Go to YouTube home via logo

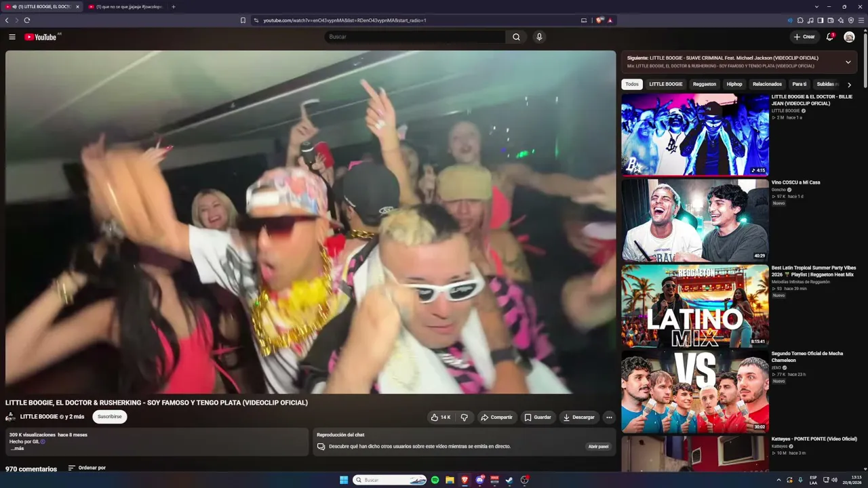click(x=41, y=37)
